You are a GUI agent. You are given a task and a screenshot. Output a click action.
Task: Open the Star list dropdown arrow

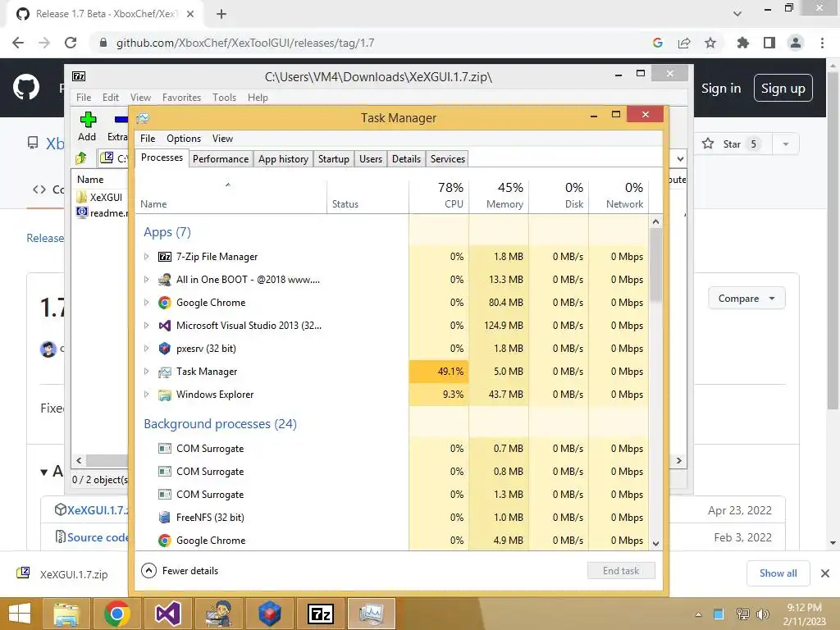786,144
